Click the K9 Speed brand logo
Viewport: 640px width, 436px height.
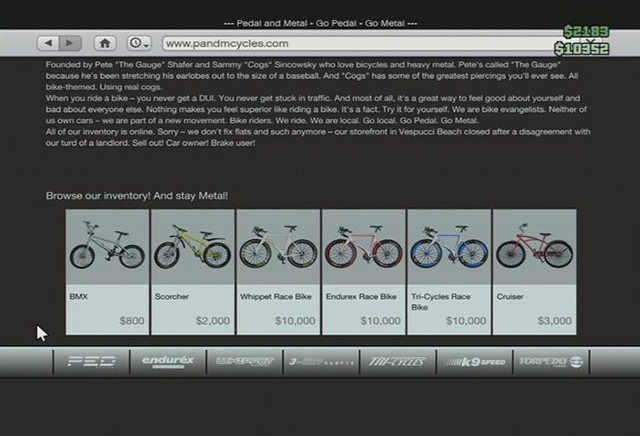pyautogui.click(x=475, y=361)
